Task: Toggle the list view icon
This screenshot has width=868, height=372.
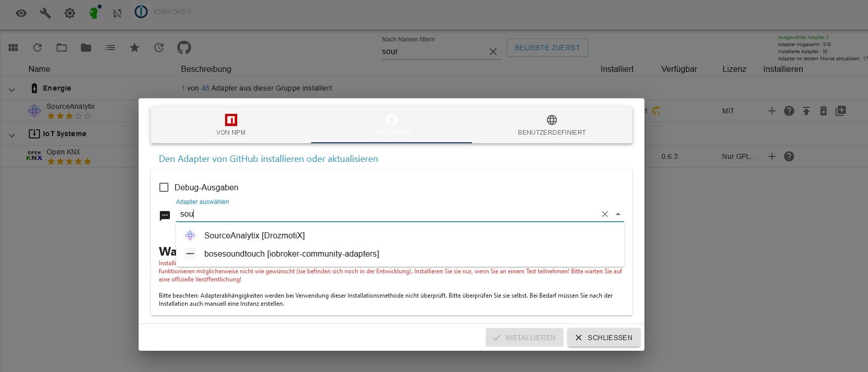Action: [x=110, y=48]
